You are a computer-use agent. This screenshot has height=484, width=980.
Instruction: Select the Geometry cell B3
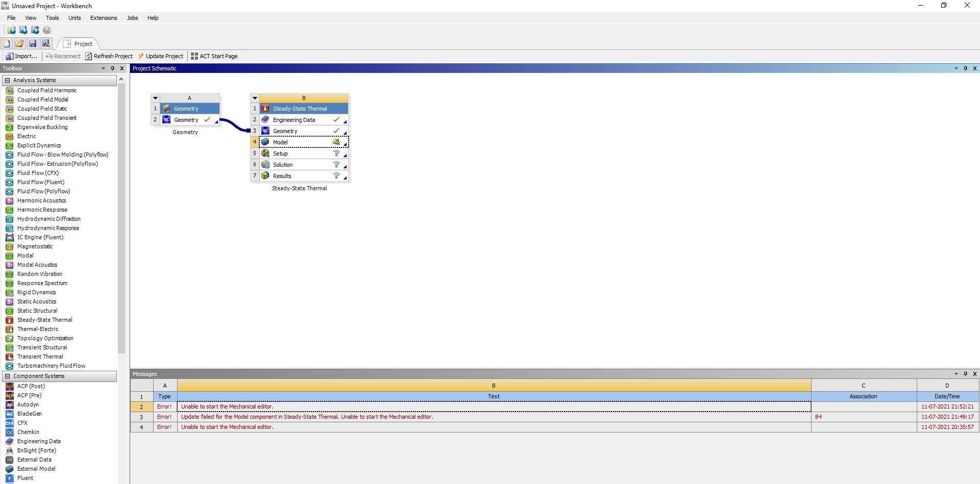point(304,131)
